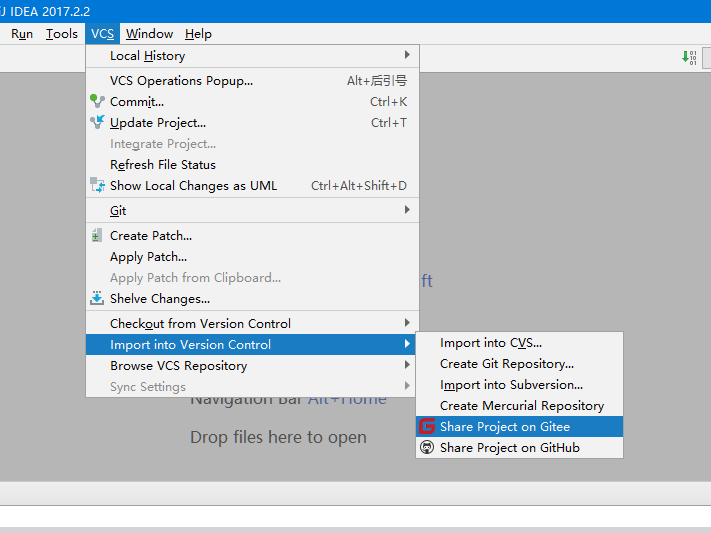Click the Sync Settings label
This screenshot has height=533, width=711.
(x=148, y=386)
